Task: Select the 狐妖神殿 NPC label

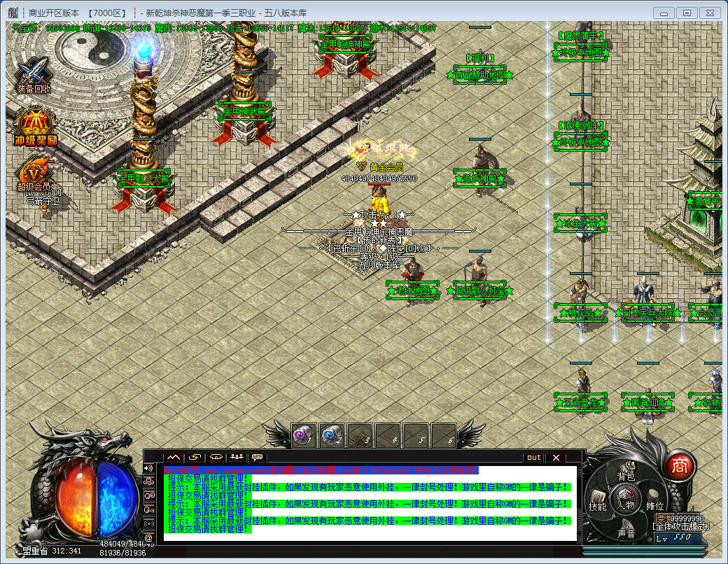Action: click(x=479, y=178)
